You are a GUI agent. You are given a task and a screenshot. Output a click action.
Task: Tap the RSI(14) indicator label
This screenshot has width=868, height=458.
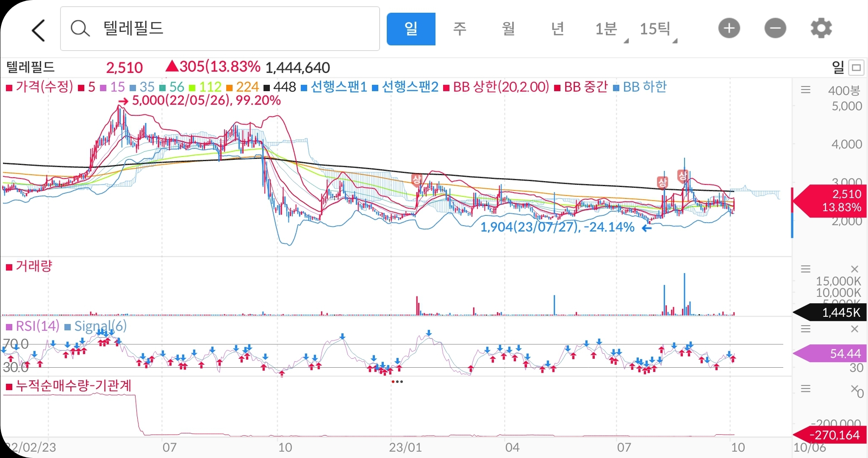tap(33, 326)
